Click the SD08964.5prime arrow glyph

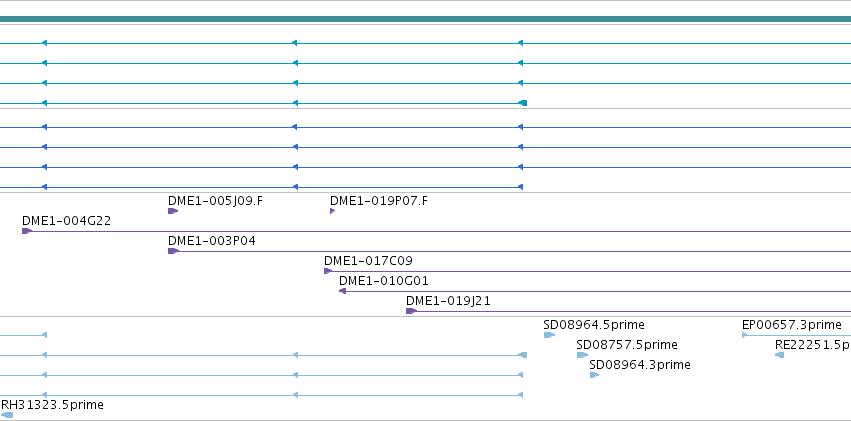[x=549, y=335]
